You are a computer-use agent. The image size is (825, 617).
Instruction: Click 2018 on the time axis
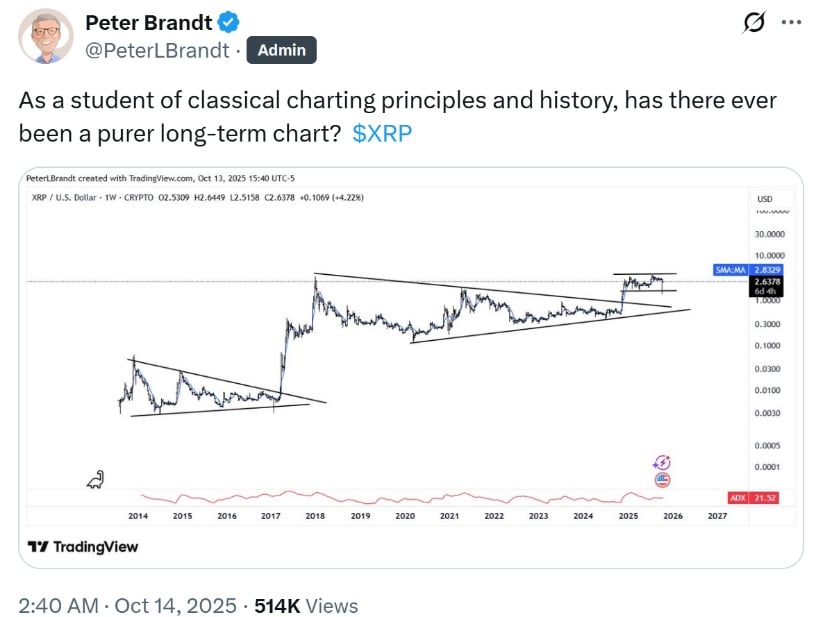click(315, 516)
